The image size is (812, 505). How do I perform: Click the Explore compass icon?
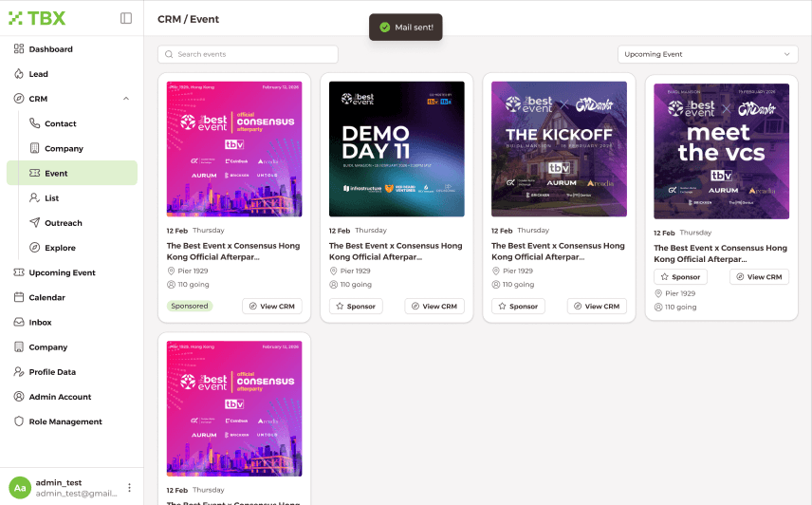pyautogui.click(x=35, y=248)
